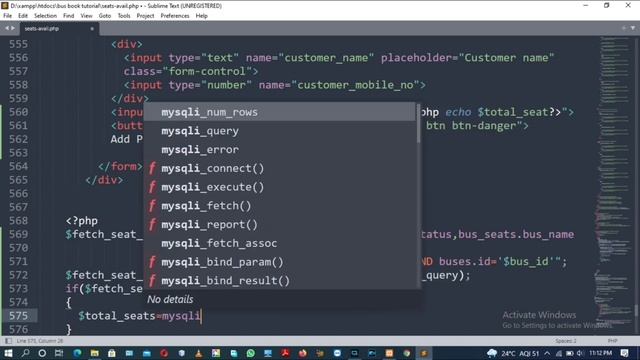Click line number 556 in the gutter
Image resolution: width=640 pixels, height=360 pixels.
[x=18, y=58]
